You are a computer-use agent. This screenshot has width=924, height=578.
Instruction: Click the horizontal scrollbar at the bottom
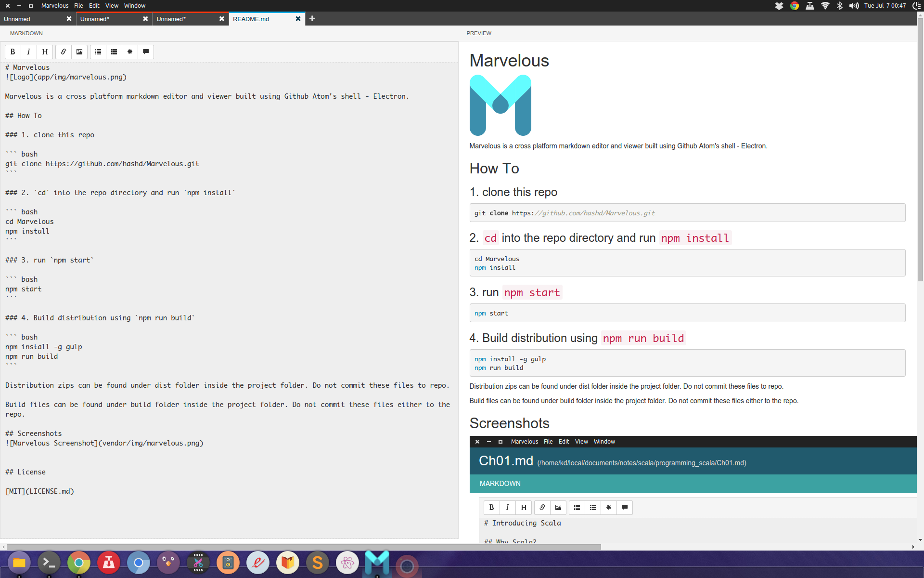(303, 547)
